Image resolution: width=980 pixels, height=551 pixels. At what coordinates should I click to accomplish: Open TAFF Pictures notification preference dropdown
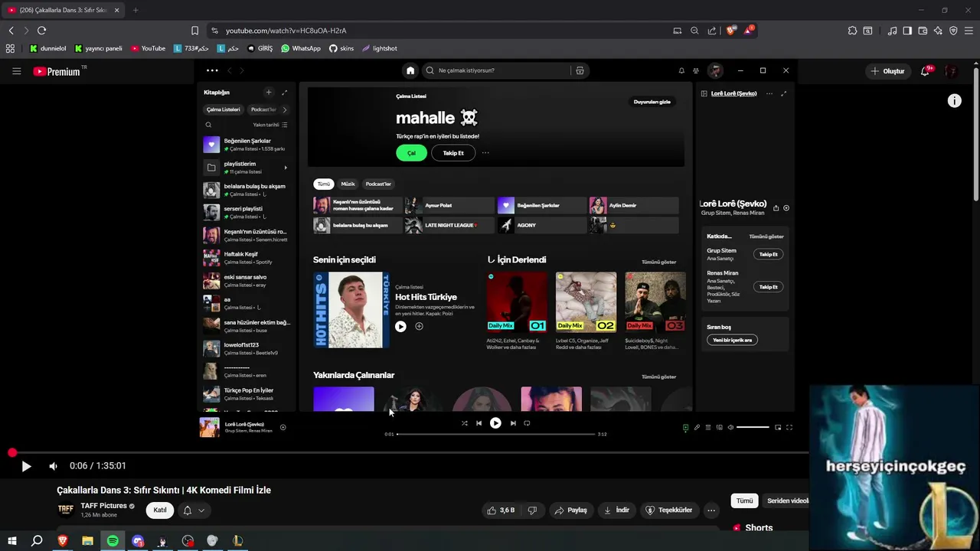point(193,510)
